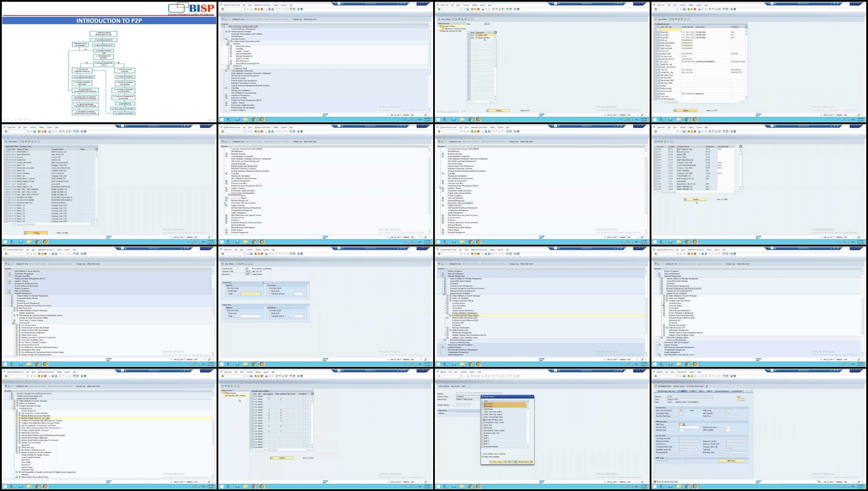The width and height of the screenshot is (868, 491).
Task: Open search help next to MRP Type field
Action: click(684, 425)
